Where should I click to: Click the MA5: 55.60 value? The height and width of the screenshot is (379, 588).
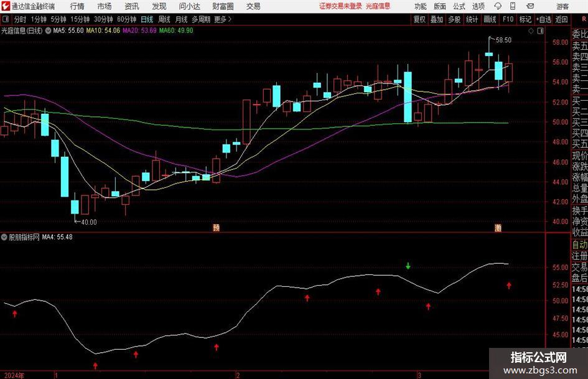tap(68, 30)
